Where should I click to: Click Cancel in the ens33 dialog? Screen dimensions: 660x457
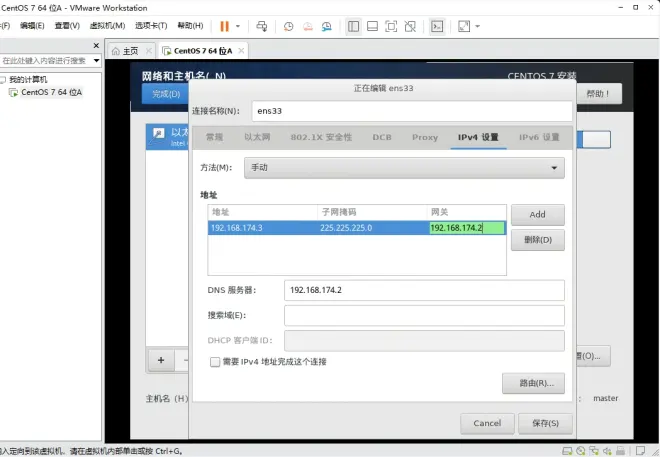click(x=487, y=423)
